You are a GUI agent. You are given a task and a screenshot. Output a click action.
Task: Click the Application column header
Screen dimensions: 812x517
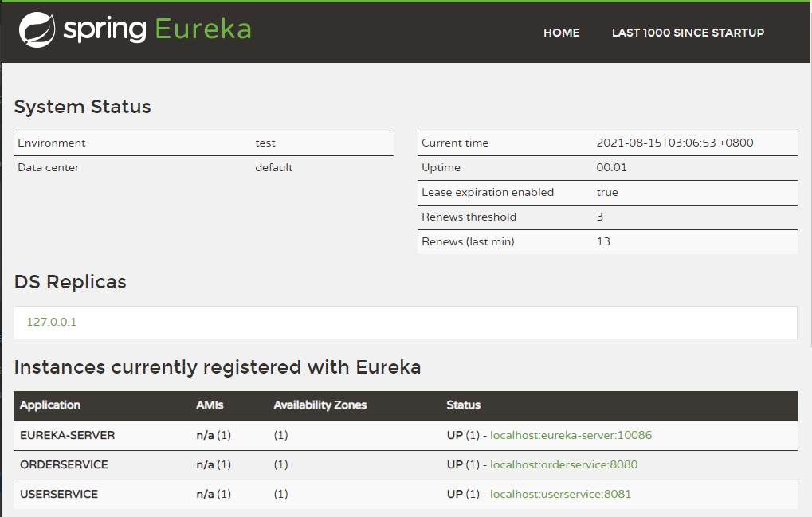pyautogui.click(x=49, y=405)
